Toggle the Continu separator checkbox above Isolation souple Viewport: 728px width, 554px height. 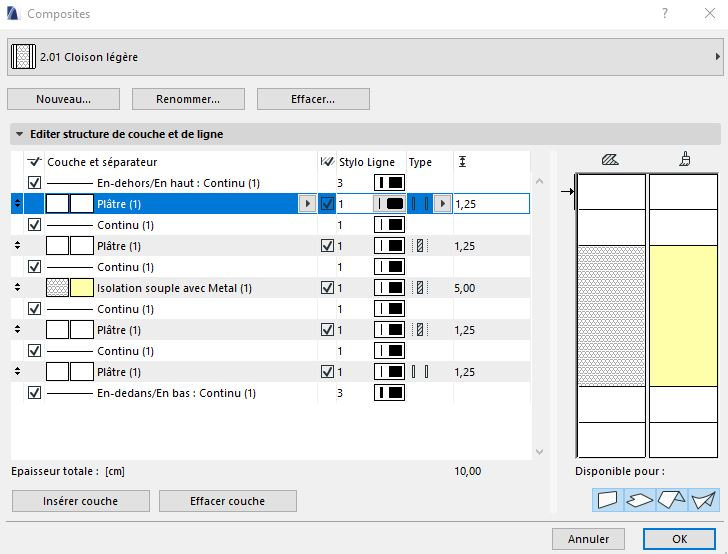pyautogui.click(x=34, y=267)
